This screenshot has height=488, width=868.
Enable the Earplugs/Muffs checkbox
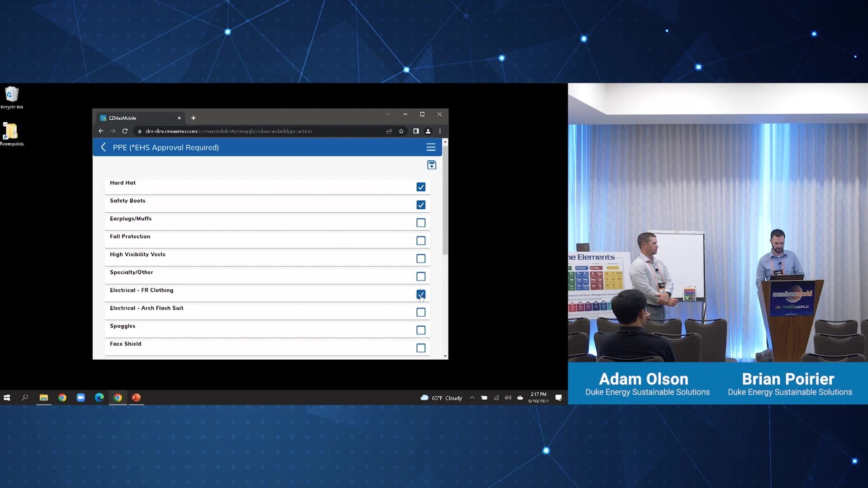(x=420, y=223)
